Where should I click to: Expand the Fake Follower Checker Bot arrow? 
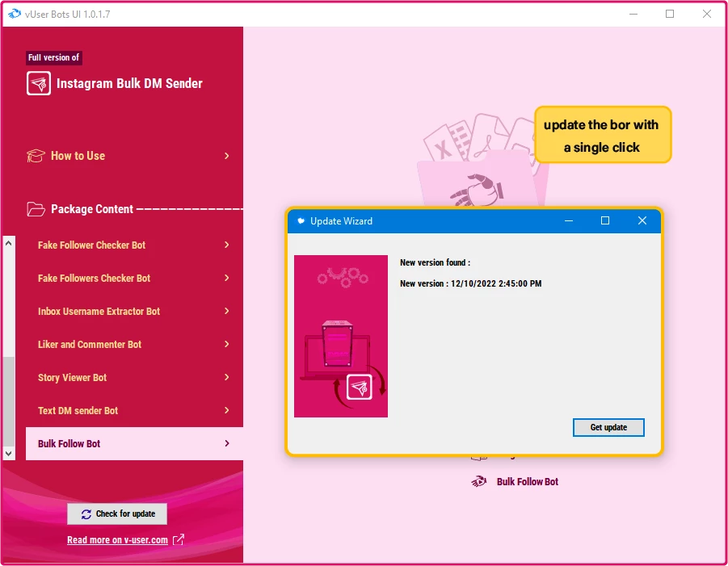pyautogui.click(x=226, y=245)
